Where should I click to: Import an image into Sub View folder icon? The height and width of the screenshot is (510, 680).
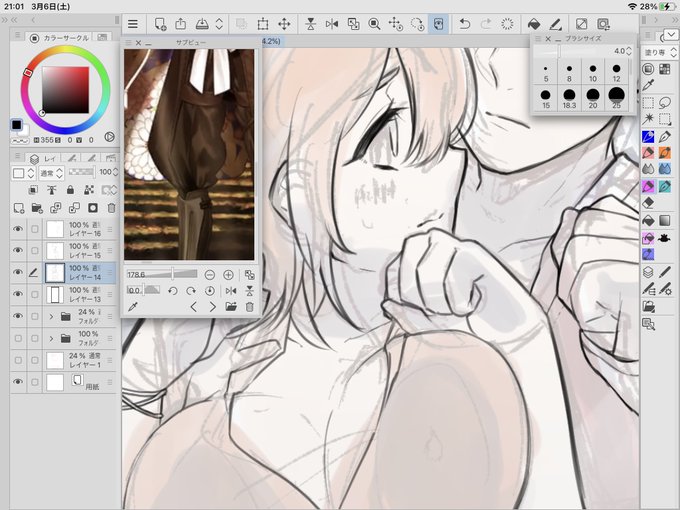pyautogui.click(x=231, y=307)
